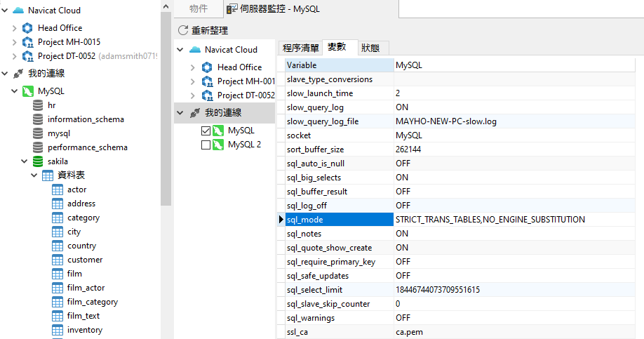Select the information_schema database icon
644x339 pixels.
pyautogui.click(x=38, y=119)
